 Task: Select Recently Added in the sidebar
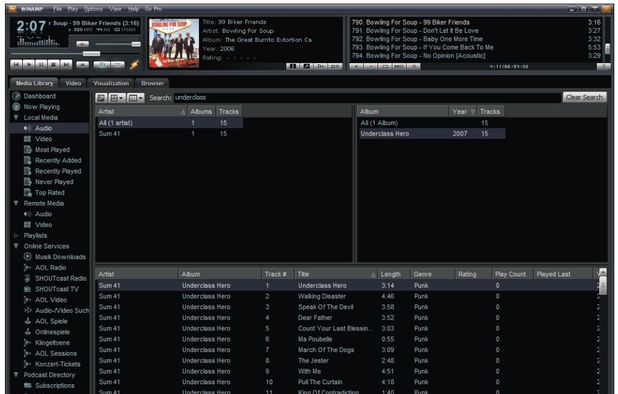pos(58,160)
